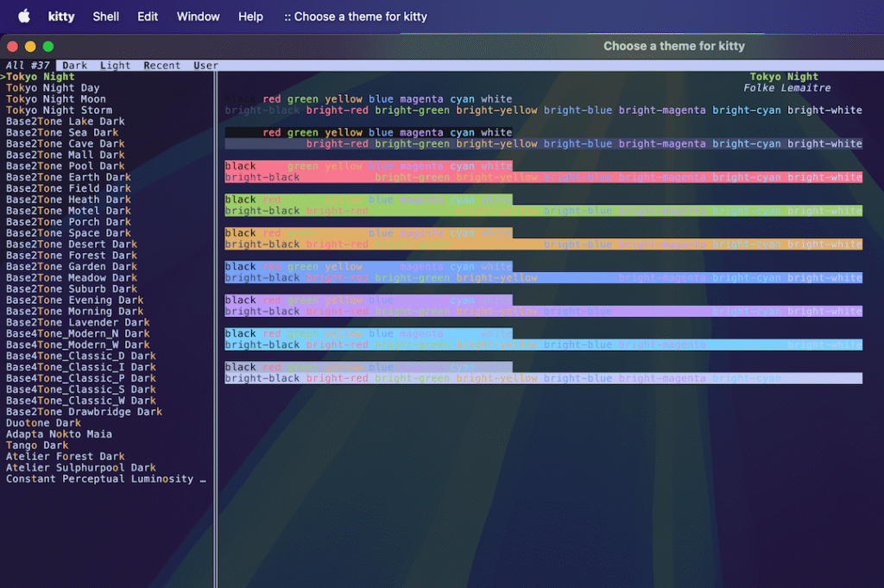884x588 pixels.
Task: Choose Base2Tone Lavender Dark theme
Action: point(78,323)
